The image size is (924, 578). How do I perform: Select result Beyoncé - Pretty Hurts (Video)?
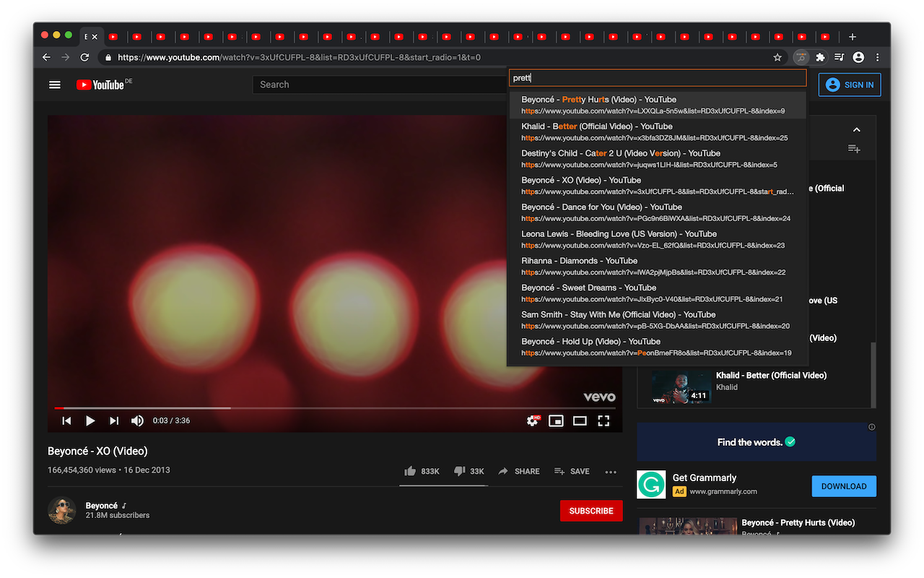click(658, 105)
